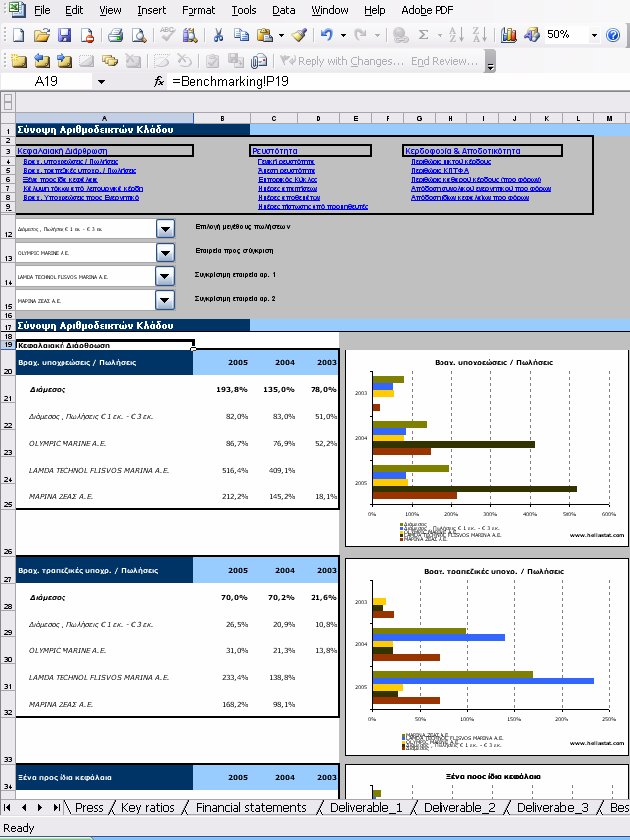Viewport: 630px width, 840px height.
Task: Click the Name Box showing A19
Action: pos(46,82)
